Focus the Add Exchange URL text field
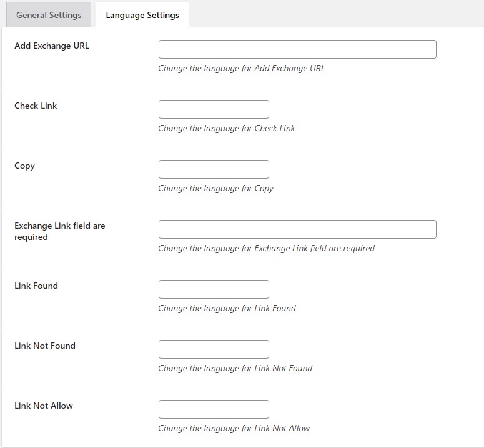This screenshot has height=448, width=484. 297,49
